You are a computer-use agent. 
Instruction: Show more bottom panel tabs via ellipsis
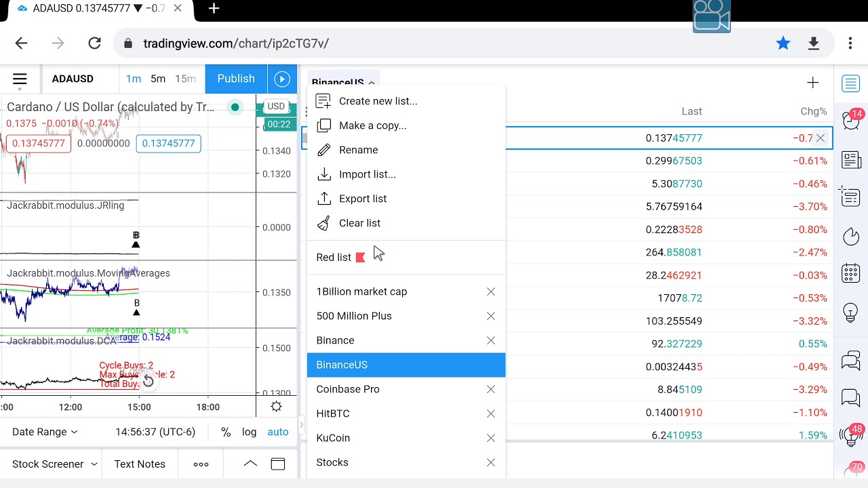(x=201, y=464)
